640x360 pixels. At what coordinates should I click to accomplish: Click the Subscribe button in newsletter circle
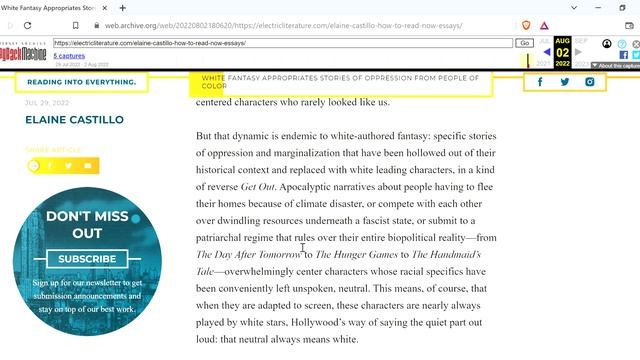click(87, 259)
